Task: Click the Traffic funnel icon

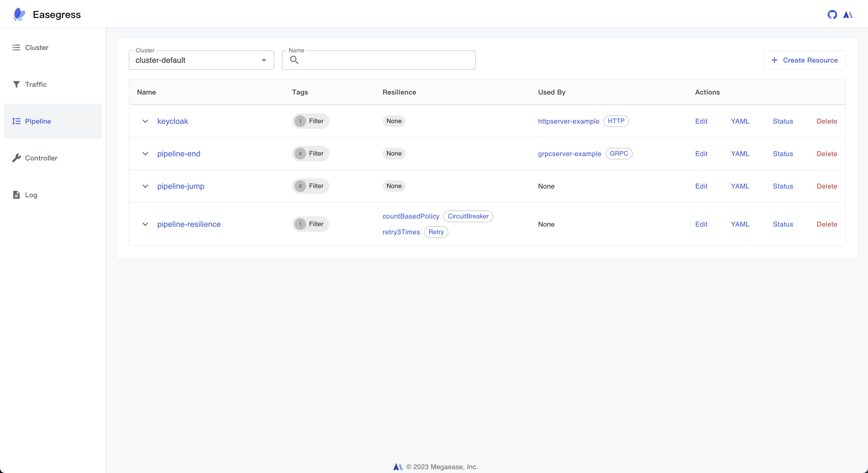Action: click(16, 84)
